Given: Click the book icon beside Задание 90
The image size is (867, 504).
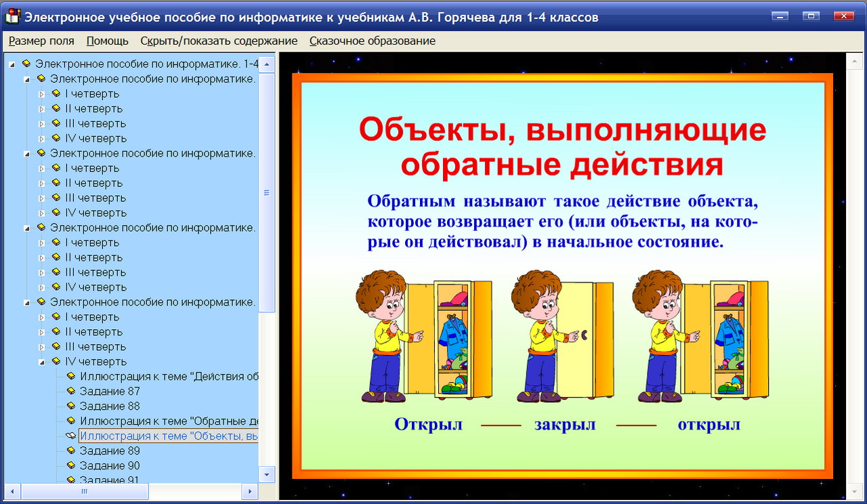Looking at the screenshot, I should (x=70, y=465).
